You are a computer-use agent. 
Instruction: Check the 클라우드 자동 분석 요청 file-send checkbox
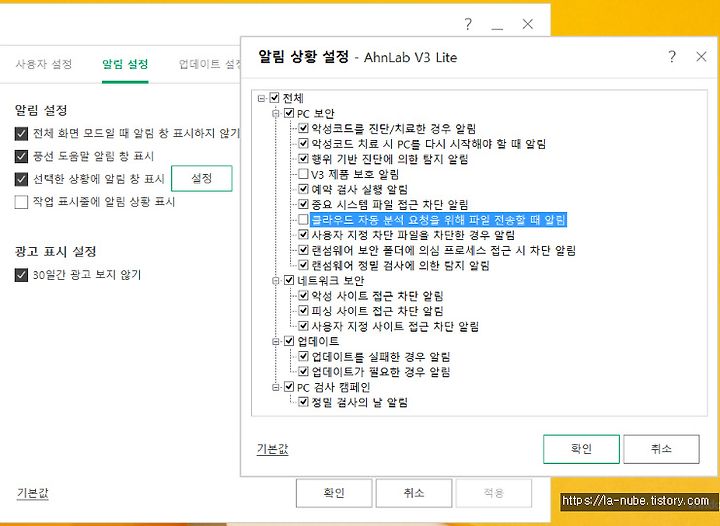[303, 219]
